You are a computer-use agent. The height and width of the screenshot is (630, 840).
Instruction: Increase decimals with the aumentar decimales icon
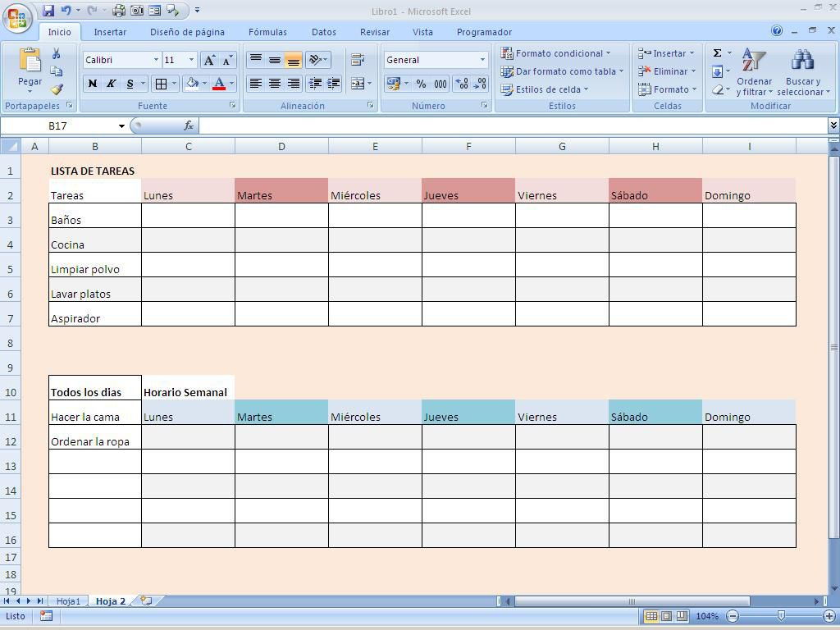pyautogui.click(x=462, y=84)
